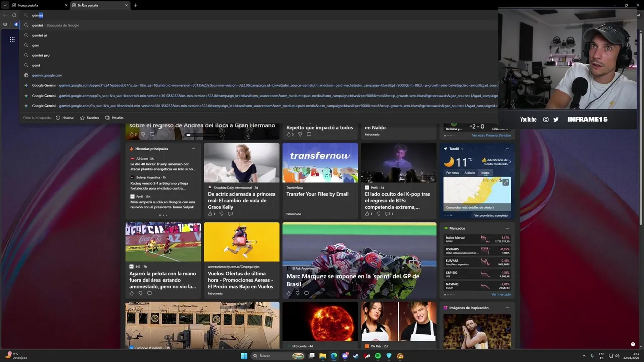Open the Windows Start menu
This screenshot has width=644, height=362.
[244, 356]
